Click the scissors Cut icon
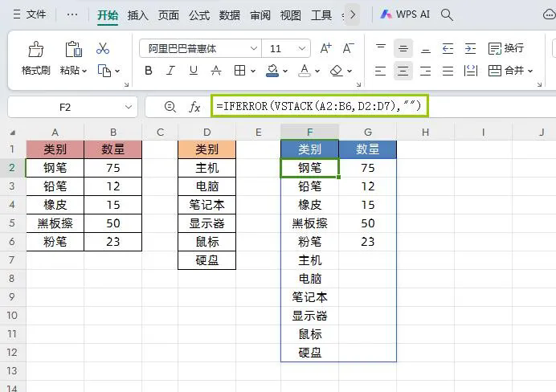This screenshot has width=556, height=392. click(x=103, y=49)
